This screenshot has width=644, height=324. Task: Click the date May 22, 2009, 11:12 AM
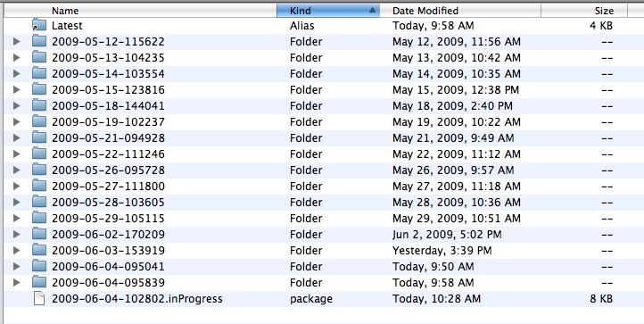click(457, 154)
